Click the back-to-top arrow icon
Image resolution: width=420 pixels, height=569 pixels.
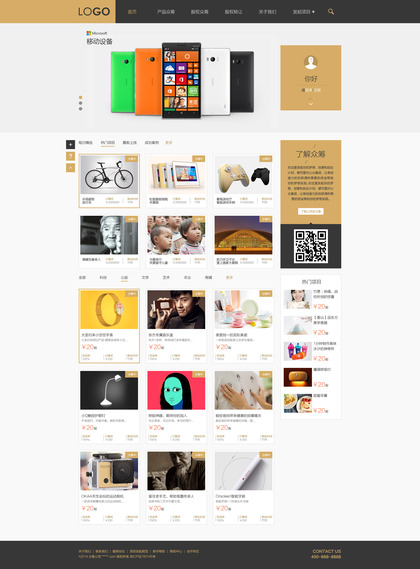pos(70,168)
